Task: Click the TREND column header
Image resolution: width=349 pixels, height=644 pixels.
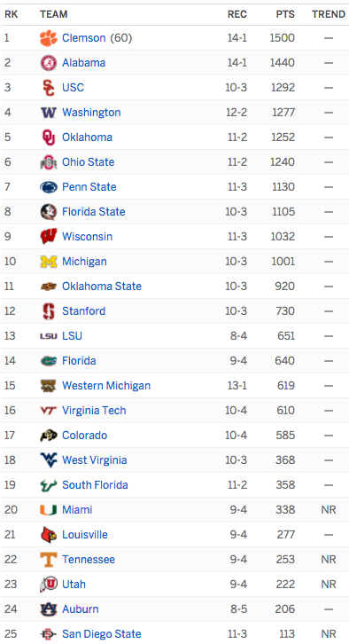Action: [328, 14]
